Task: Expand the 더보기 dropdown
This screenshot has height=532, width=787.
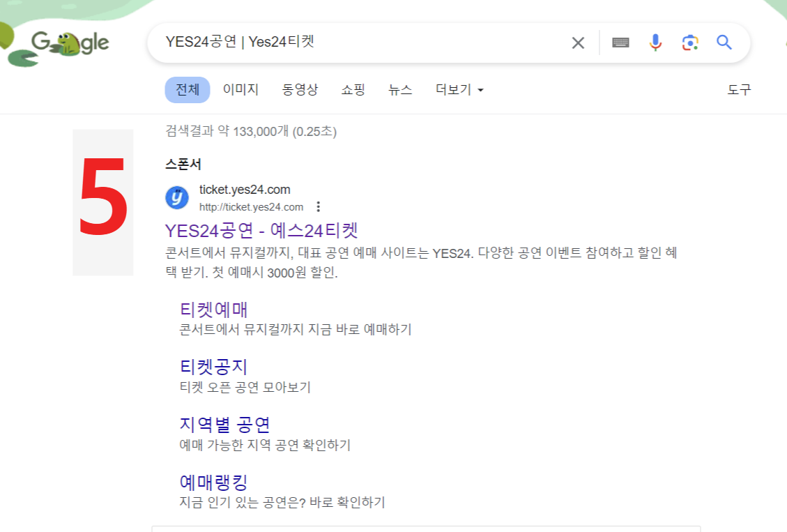Action: point(458,89)
